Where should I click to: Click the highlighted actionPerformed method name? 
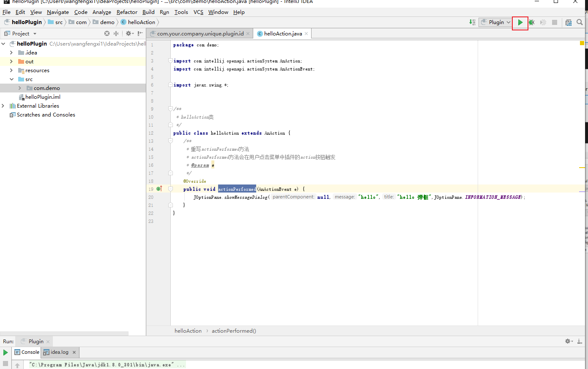tap(237, 189)
